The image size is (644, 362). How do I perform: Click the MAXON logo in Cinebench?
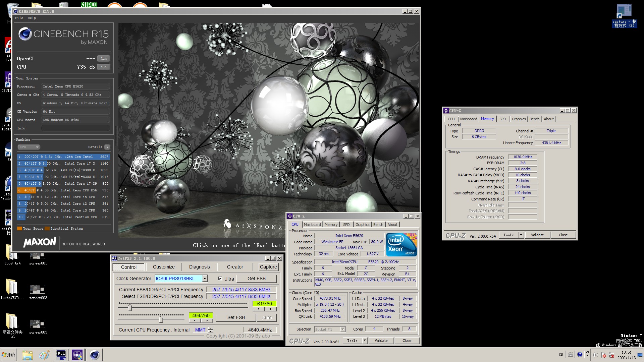click(x=40, y=242)
